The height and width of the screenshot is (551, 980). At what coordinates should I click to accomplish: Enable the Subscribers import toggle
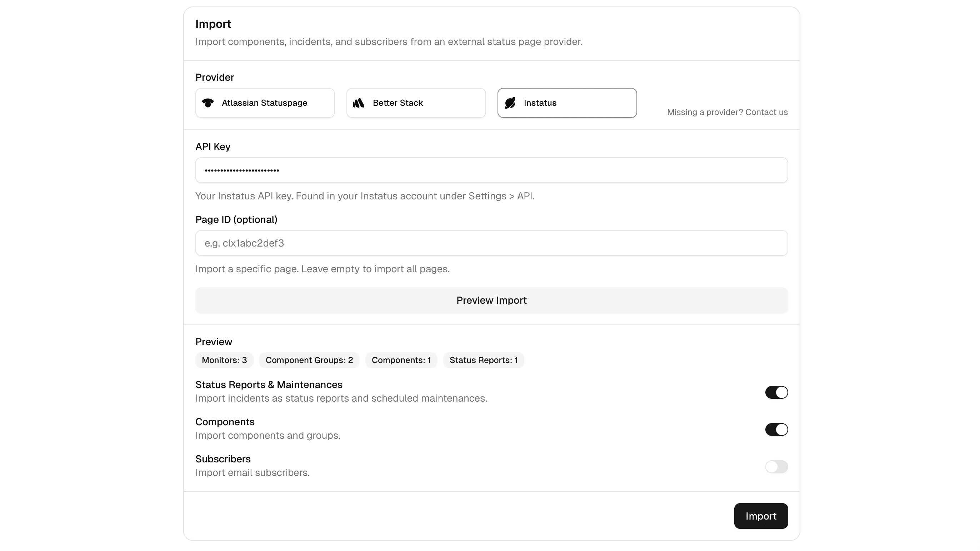tap(776, 467)
